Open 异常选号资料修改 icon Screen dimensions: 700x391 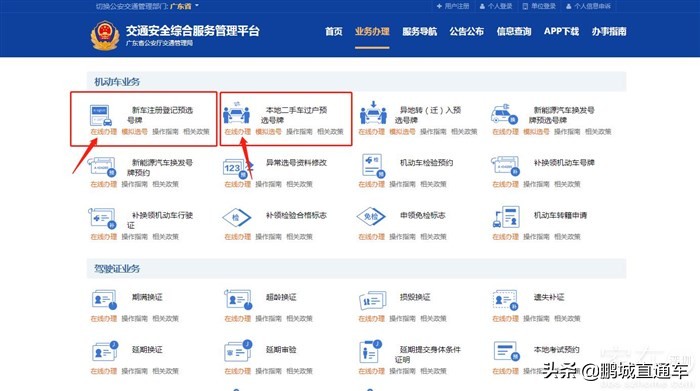coord(238,168)
